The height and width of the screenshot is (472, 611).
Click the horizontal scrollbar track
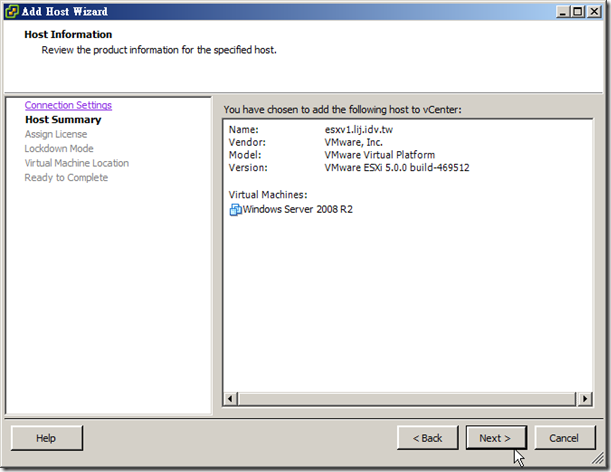[407, 399]
